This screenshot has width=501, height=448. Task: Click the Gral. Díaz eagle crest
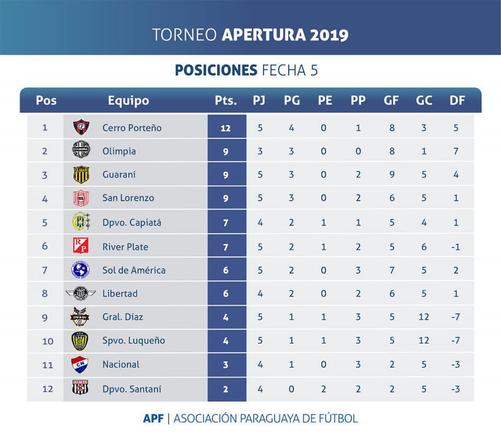pyautogui.click(x=79, y=317)
